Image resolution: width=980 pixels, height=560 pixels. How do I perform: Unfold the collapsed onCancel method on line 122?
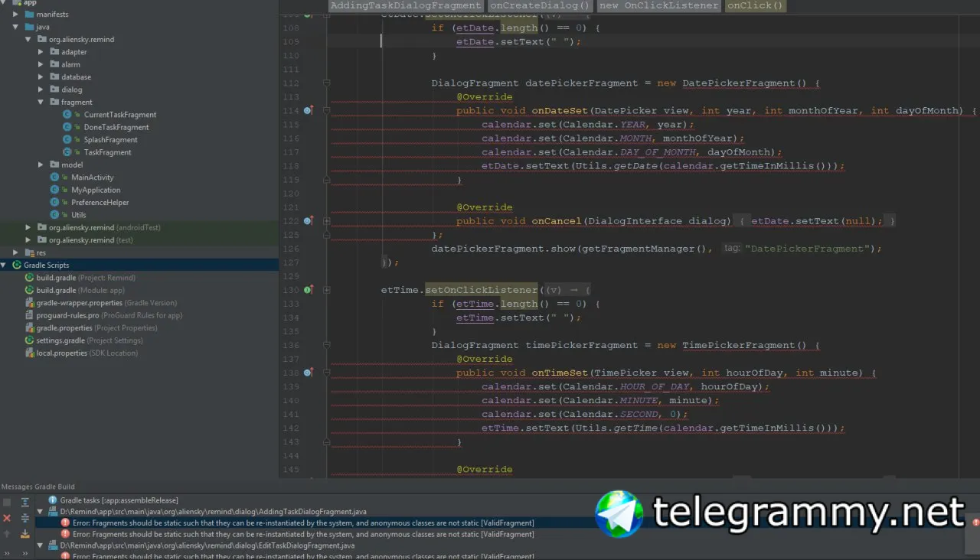[326, 221]
